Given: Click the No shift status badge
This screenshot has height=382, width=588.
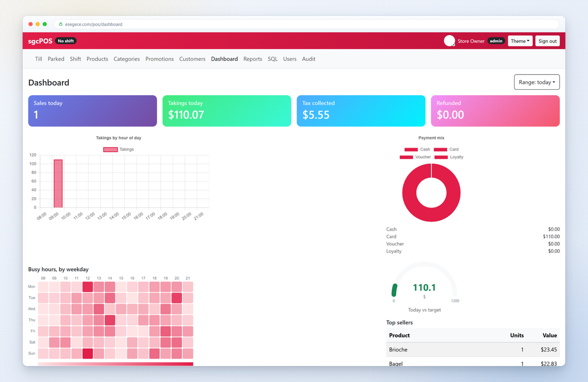Looking at the screenshot, I should pos(66,41).
